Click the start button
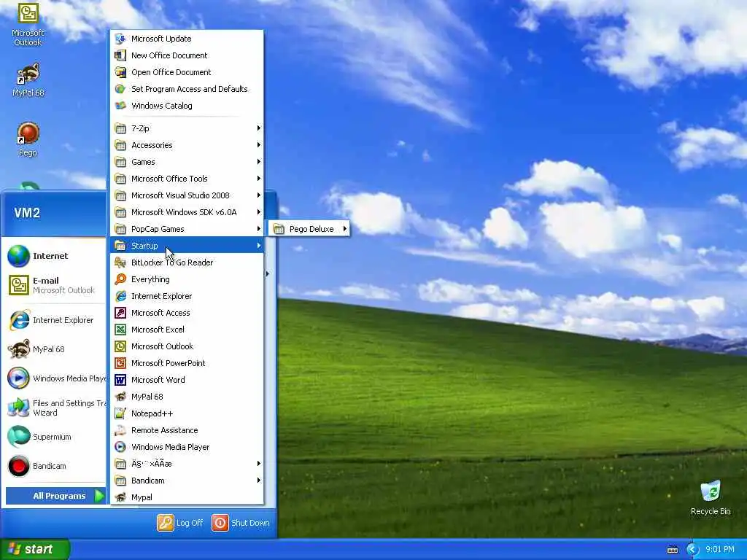Screen dimensions: 747x560 [x=35, y=549]
